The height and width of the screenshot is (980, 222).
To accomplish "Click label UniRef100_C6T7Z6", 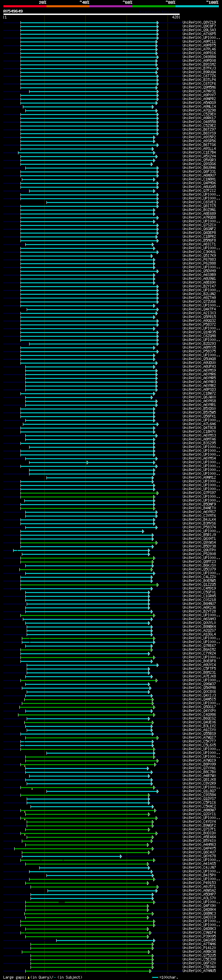I will click(199, 76).
